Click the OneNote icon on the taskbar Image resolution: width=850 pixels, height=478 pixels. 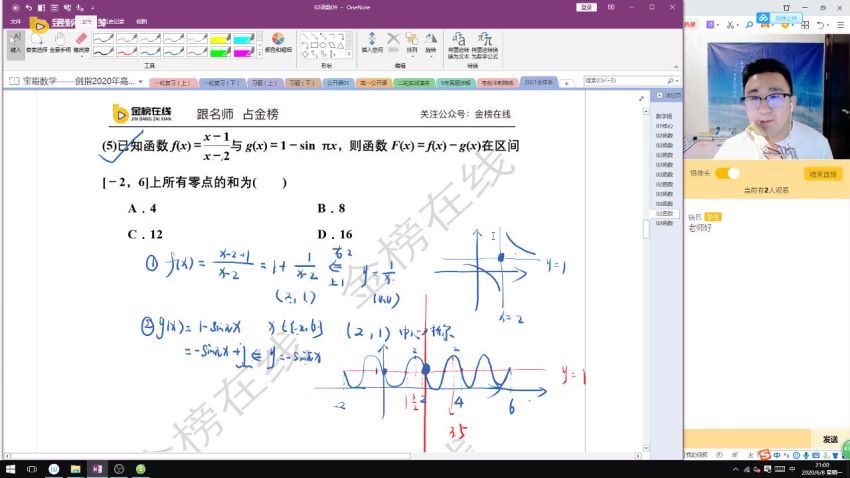point(97,469)
